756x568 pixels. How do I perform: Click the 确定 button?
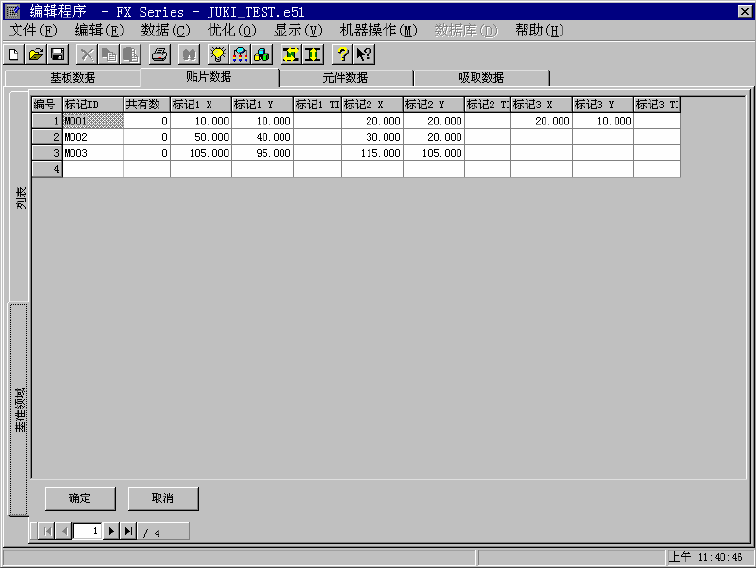point(80,498)
